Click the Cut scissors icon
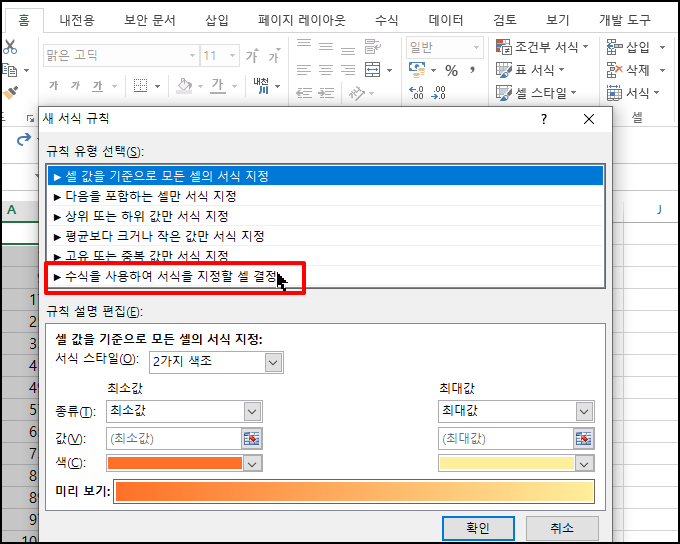Screen dimensions: 680x544 [x=10, y=46]
